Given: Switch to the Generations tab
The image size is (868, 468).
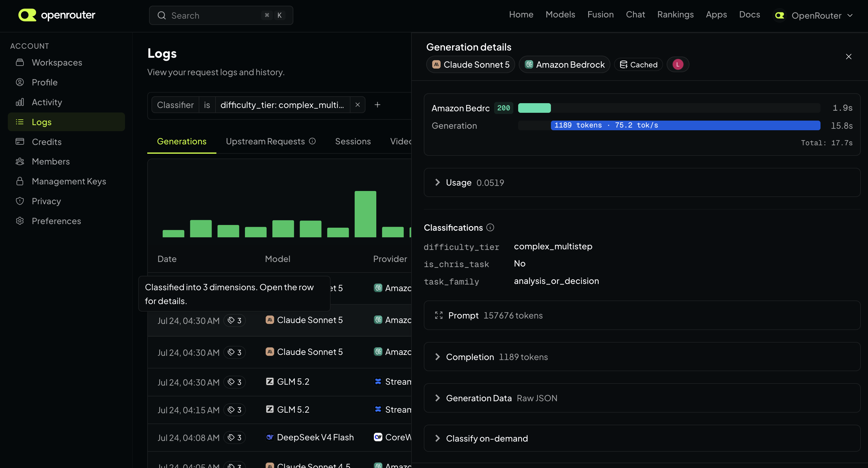Looking at the screenshot, I should [182, 141].
